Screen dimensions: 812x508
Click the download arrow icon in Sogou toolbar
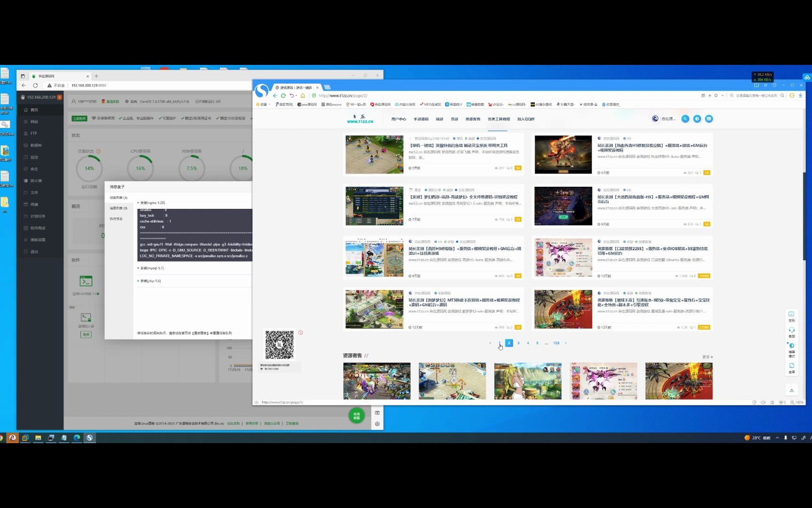tap(800, 95)
